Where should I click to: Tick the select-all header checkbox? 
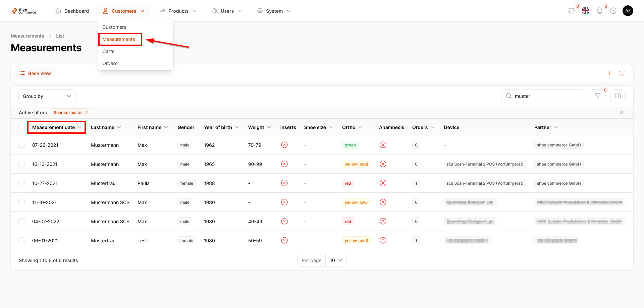pyautogui.click(x=21, y=127)
